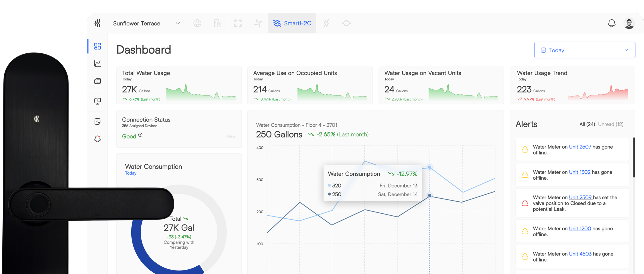Click "-12.97%" in chart tooltip
Viewport: 644px width, 274px height.
point(407,174)
